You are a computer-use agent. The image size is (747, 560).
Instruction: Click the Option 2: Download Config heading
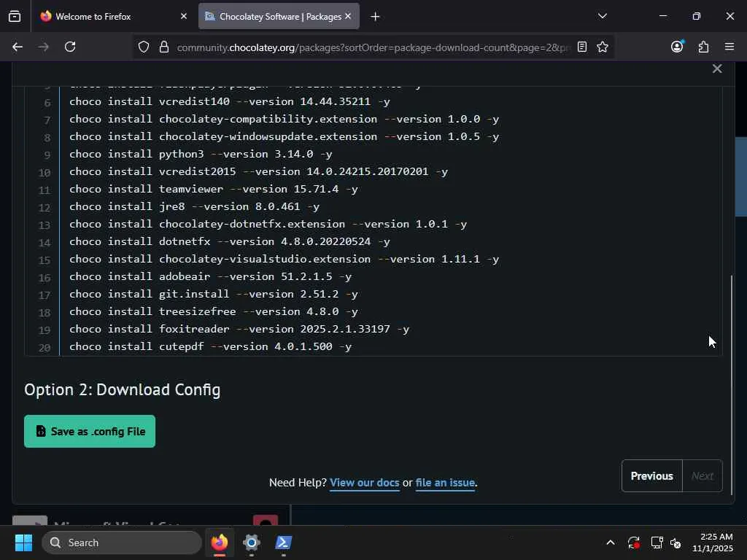coord(123,390)
